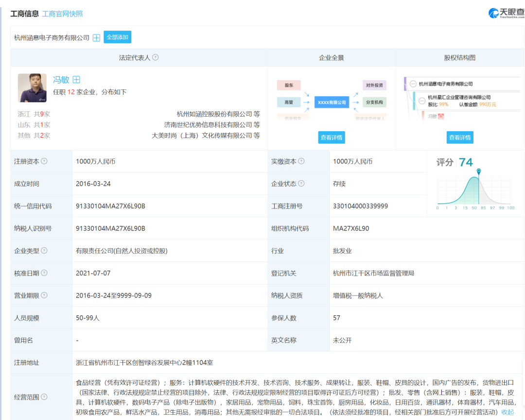Image resolution: width=525 pixels, height=420 pixels.
Task: Click the 评分 value 74
Action: point(466,162)
